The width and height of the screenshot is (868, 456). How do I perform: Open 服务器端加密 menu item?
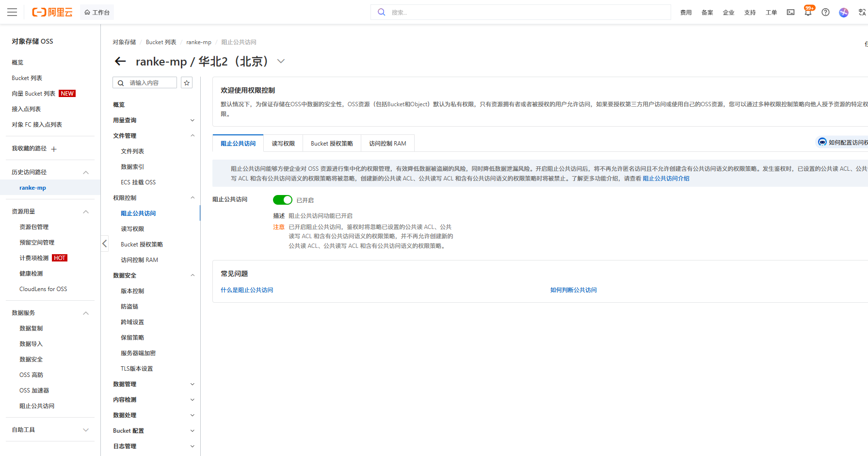tap(138, 353)
